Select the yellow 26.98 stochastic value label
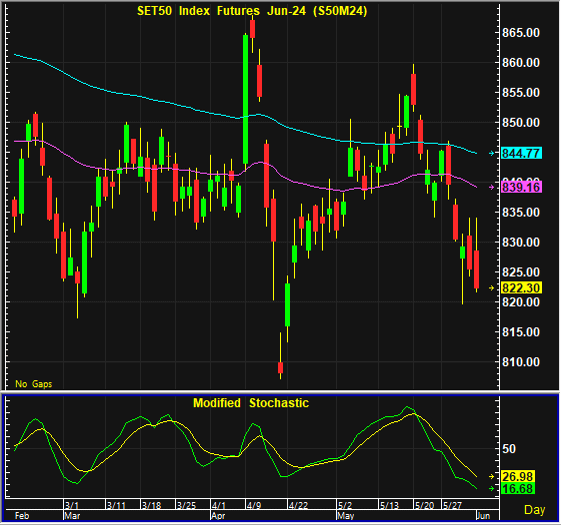This screenshot has width=561, height=525. [x=518, y=476]
